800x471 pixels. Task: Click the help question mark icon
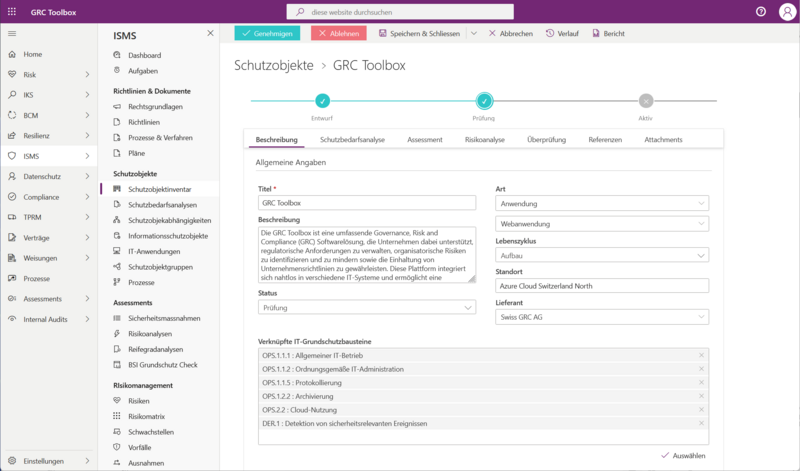click(761, 11)
